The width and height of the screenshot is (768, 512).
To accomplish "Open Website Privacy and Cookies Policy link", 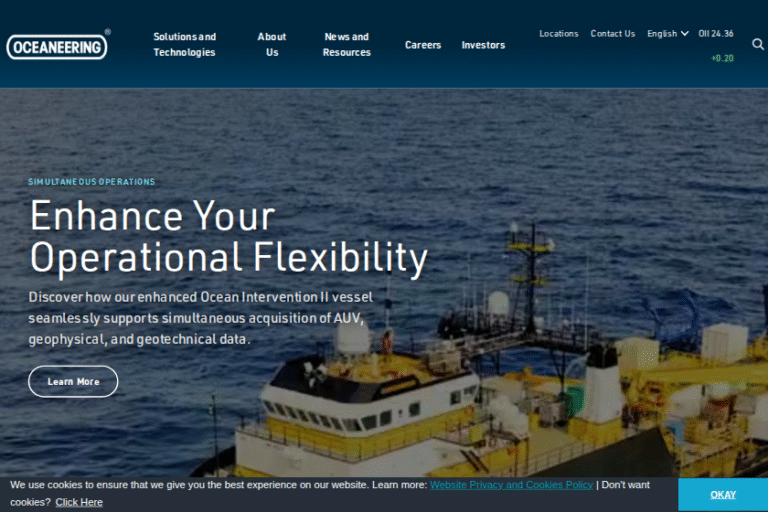I will coord(511,485).
